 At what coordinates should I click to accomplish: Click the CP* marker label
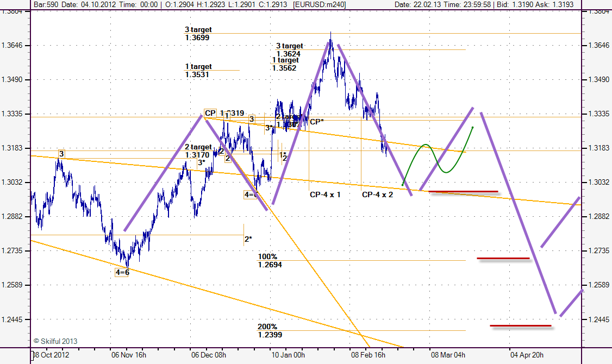[x=317, y=122]
